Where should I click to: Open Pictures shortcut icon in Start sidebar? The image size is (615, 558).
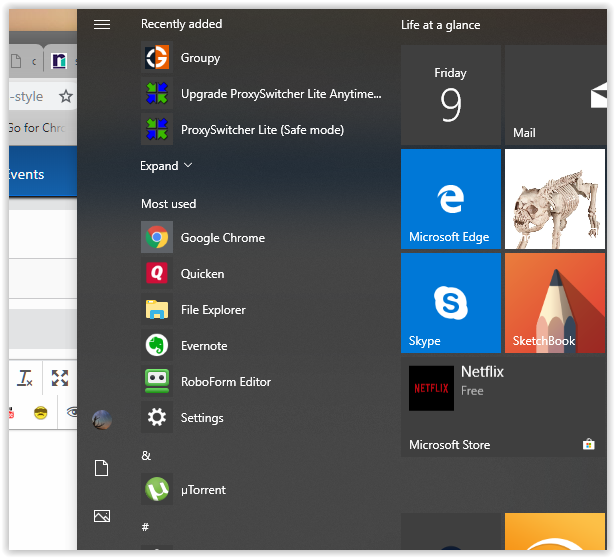pyautogui.click(x=102, y=516)
